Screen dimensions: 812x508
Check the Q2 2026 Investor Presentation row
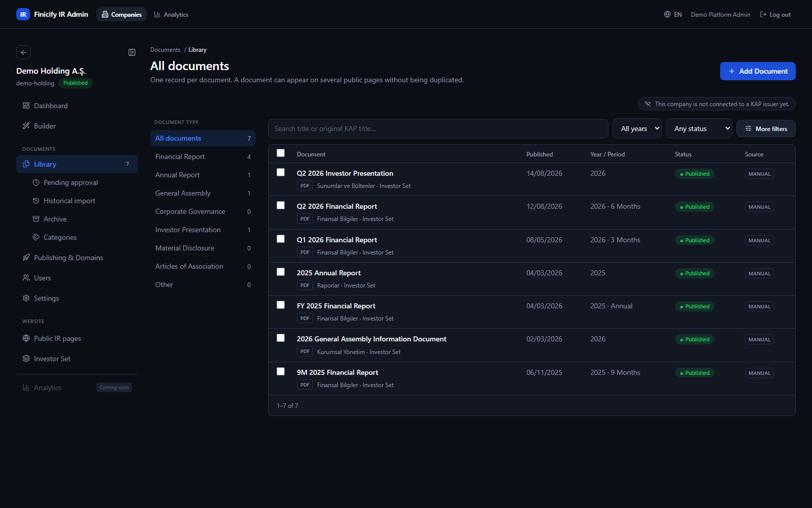tap(281, 172)
